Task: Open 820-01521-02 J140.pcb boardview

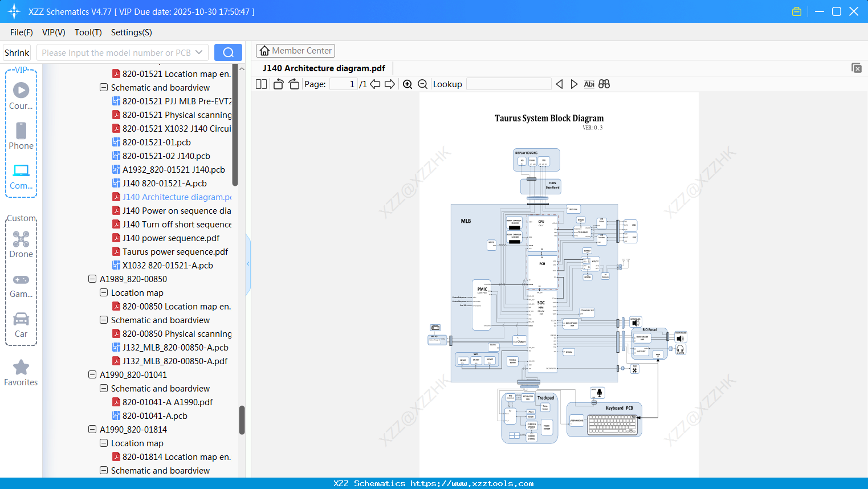Action: point(161,156)
